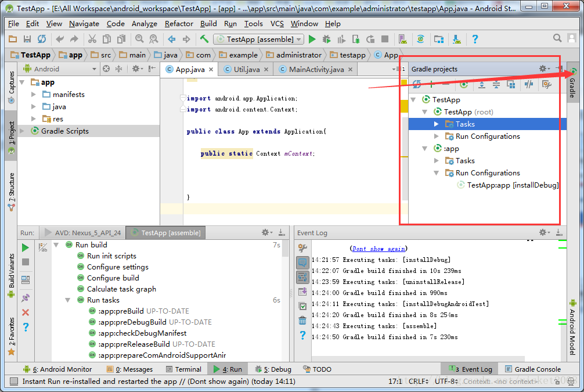Open the 6: Android Monitor tool window
Image resolution: width=584 pixels, height=392 pixels.
point(57,369)
